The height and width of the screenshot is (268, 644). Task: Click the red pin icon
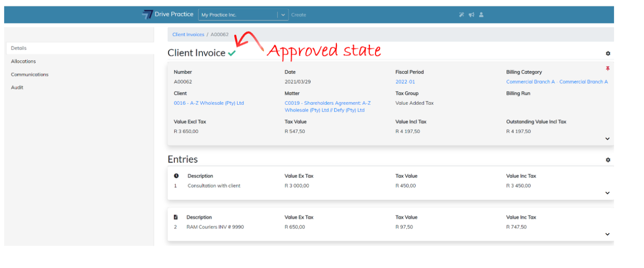coord(608,69)
